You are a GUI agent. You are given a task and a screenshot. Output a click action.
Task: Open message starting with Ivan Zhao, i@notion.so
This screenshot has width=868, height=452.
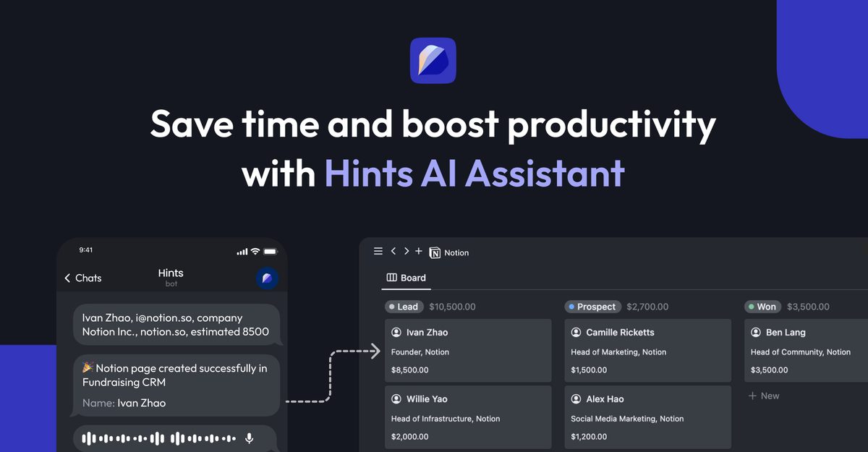pos(176,325)
